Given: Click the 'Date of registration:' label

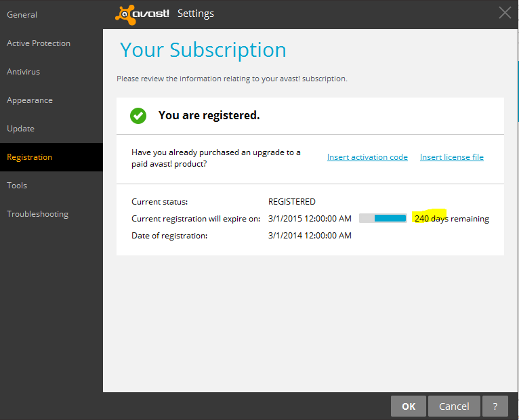Looking at the screenshot, I should (x=169, y=236).
